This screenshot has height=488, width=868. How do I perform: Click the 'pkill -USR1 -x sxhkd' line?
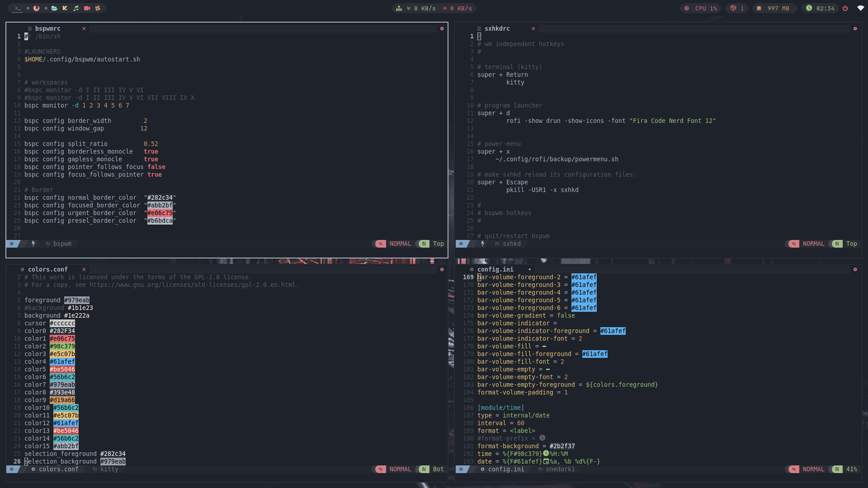pyautogui.click(x=542, y=190)
